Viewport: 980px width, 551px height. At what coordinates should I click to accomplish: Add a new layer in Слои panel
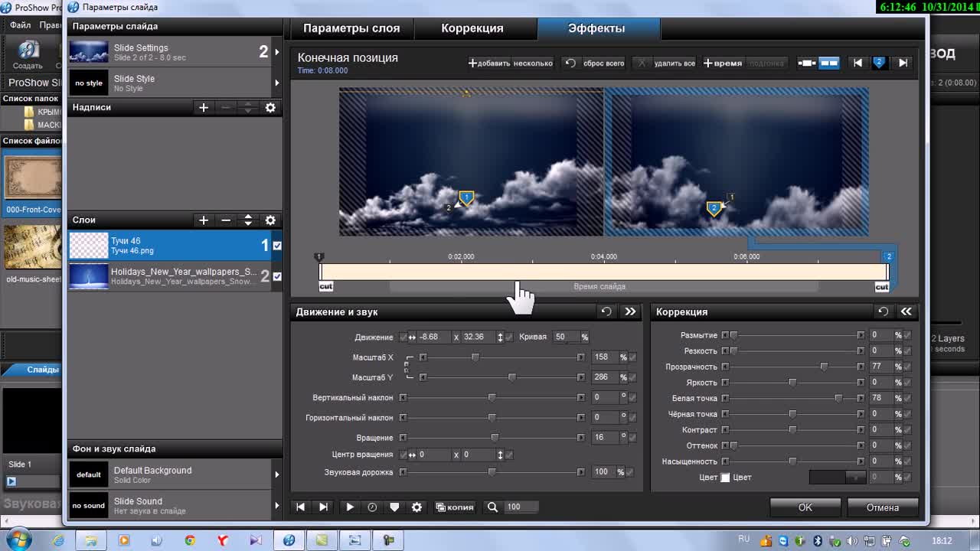pos(204,220)
